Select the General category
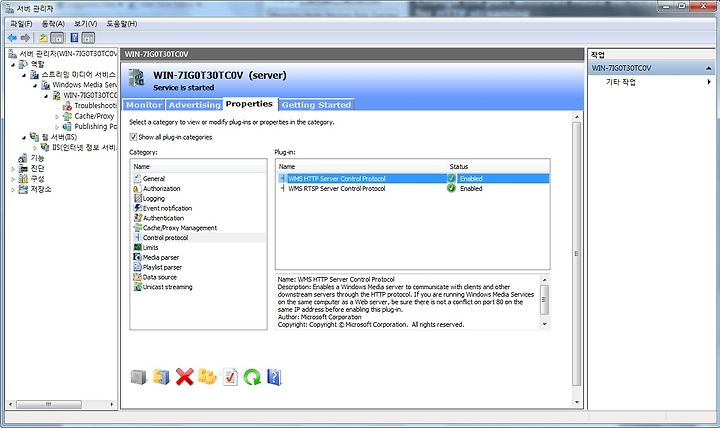Screen dimensions: 720x428 (153, 179)
